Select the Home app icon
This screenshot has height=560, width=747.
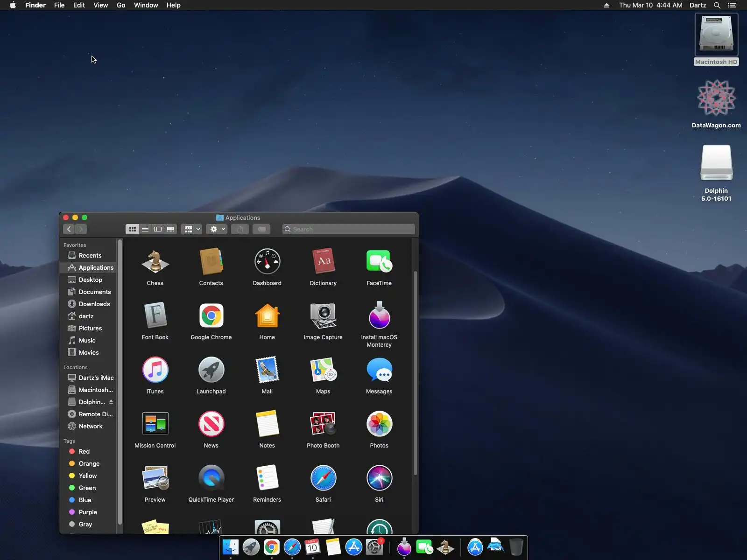click(x=267, y=316)
